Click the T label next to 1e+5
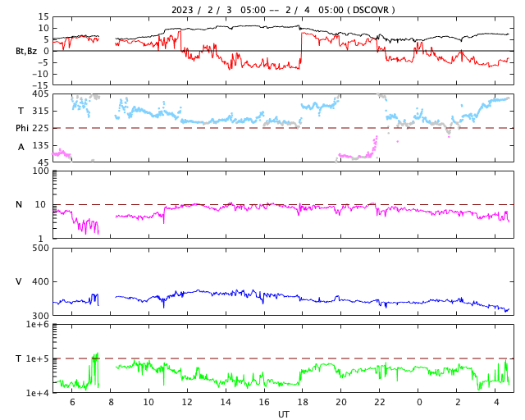 tap(19, 358)
